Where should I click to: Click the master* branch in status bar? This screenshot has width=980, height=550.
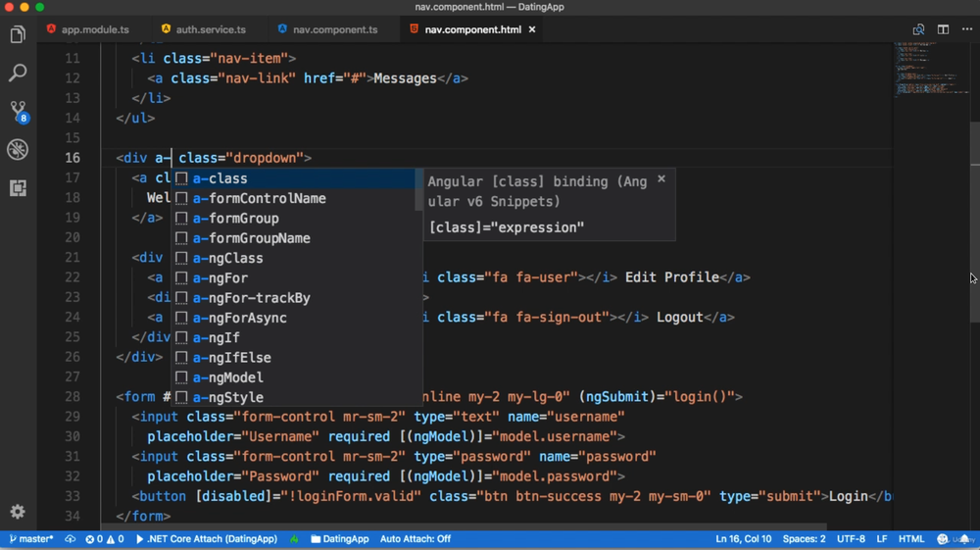pos(31,539)
